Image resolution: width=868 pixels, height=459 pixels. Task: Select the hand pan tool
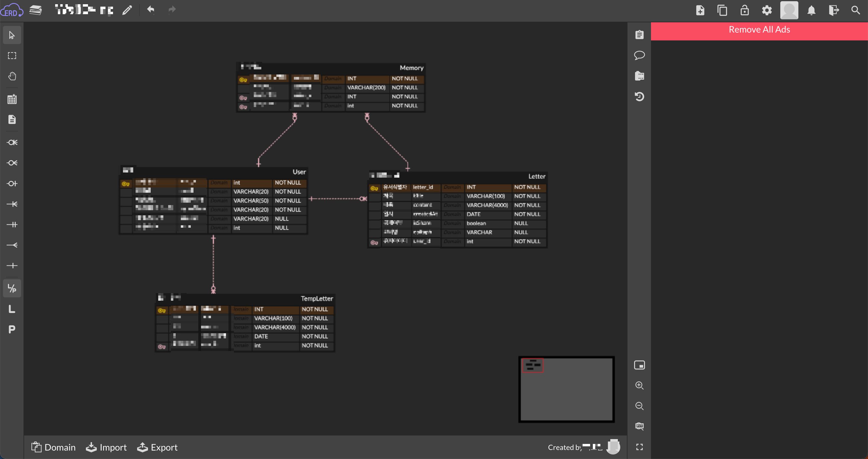[x=12, y=76]
